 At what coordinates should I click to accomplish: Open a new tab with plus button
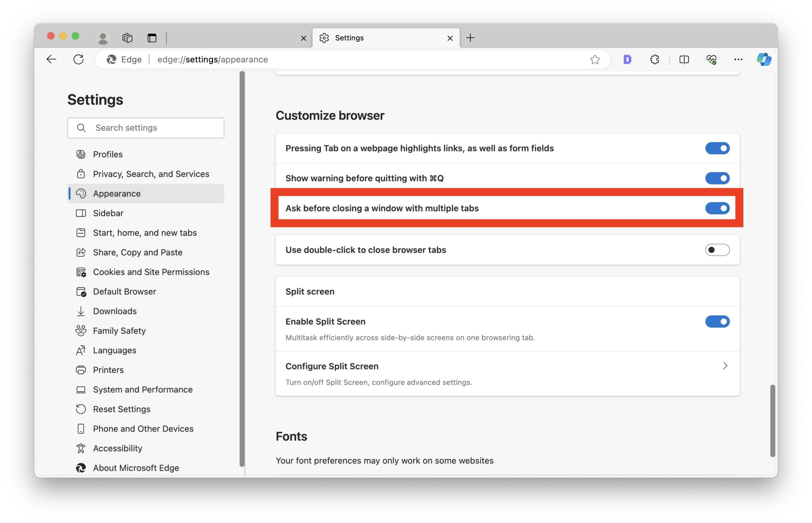click(x=471, y=38)
